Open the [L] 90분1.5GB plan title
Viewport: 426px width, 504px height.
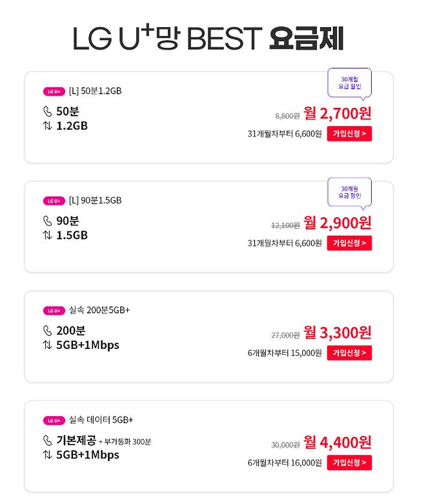tap(95, 200)
